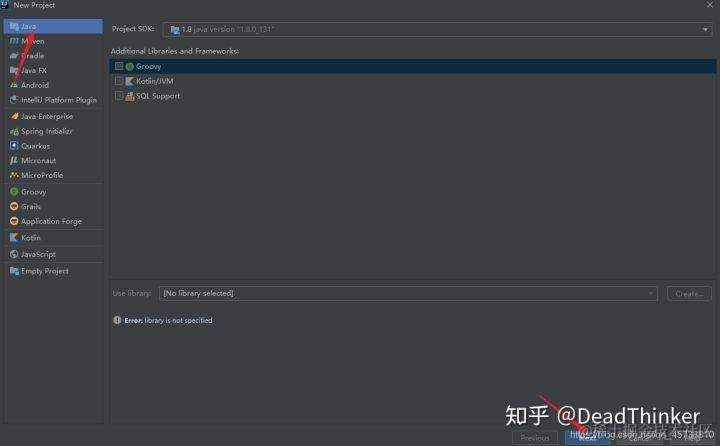Select the JavaScript globe icon
Screen dimensions: 720x446
coord(14,254)
